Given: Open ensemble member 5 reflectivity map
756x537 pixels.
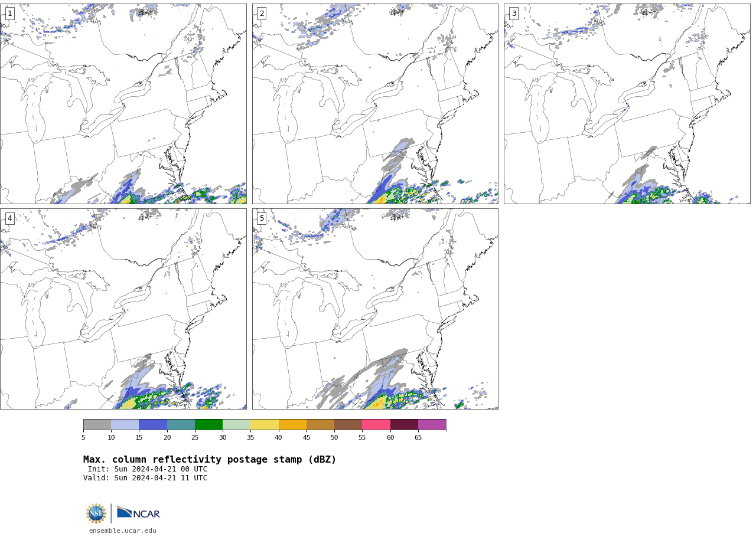Looking at the screenshot, I should point(375,309).
